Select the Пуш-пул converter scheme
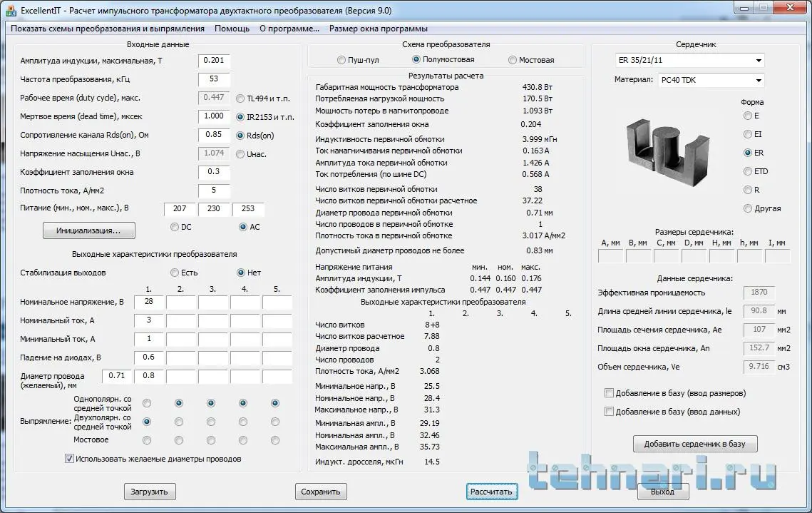 [x=358, y=60]
